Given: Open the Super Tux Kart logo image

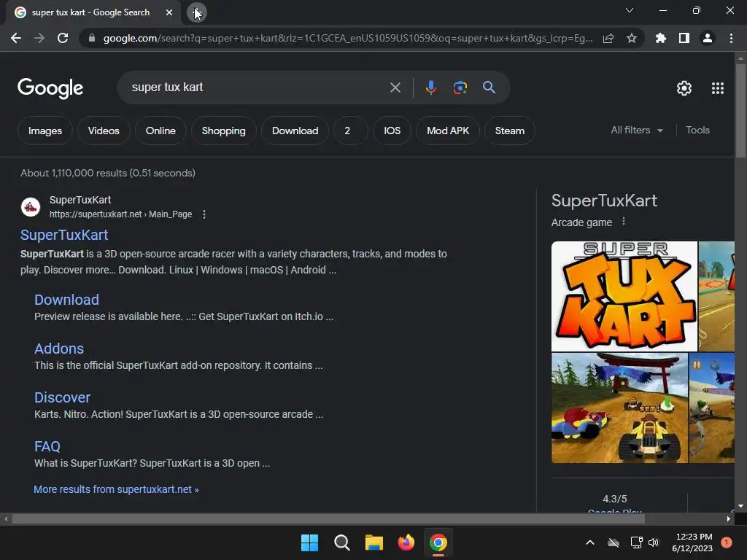Looking at the screenshot, I should point(624,296).
